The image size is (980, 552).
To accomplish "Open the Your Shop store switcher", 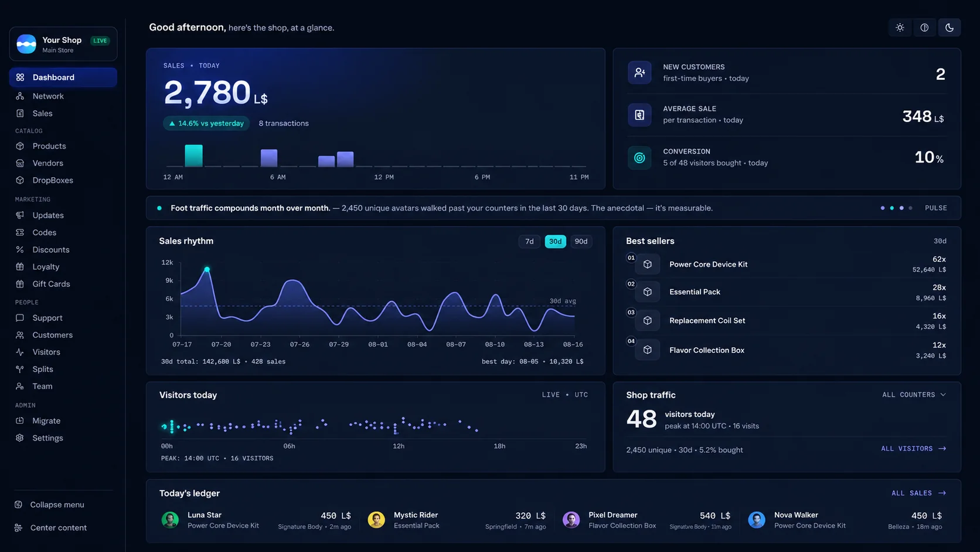I will pyautogui.click(x=63, y=44).
